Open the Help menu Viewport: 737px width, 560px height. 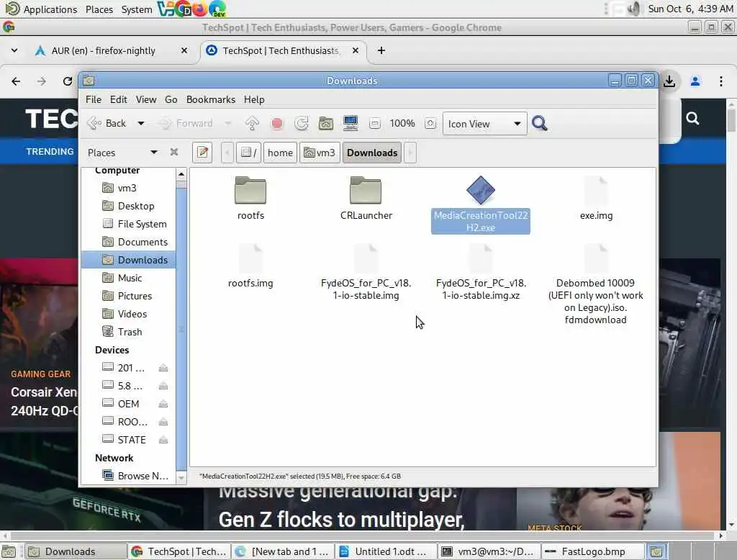tap(254, 99)
